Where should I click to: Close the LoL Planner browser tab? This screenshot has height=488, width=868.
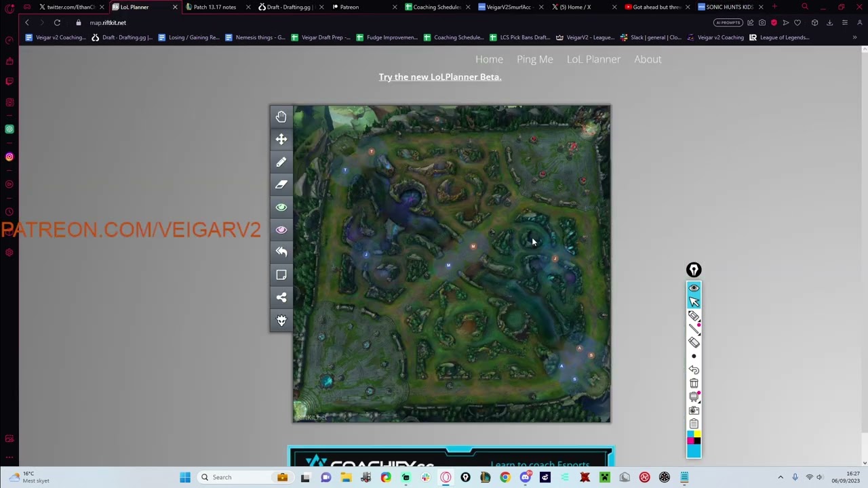[175, 7]
